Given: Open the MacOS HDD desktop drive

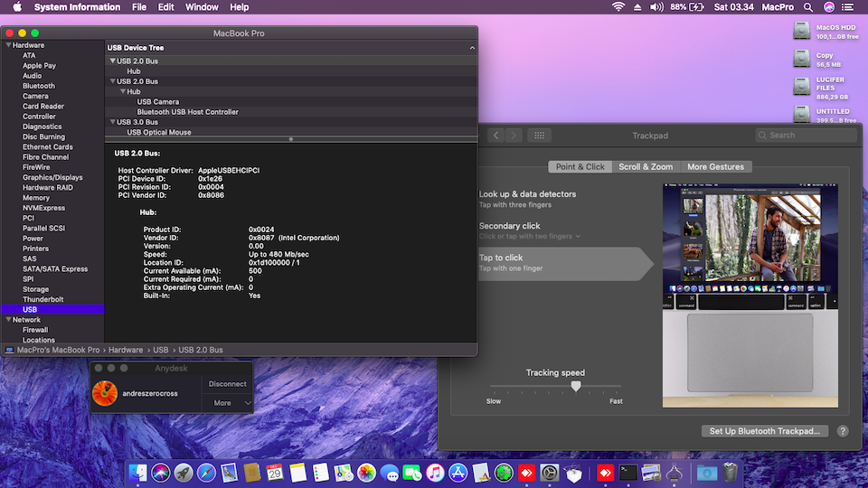Looking at the screenshot, I should pyautogui.click(x=802, y=31).
